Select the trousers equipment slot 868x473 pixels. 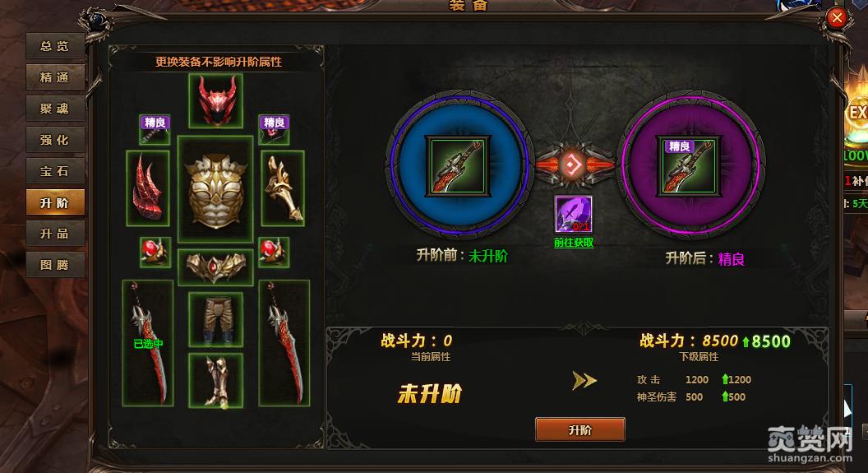(x=216, y=319)
